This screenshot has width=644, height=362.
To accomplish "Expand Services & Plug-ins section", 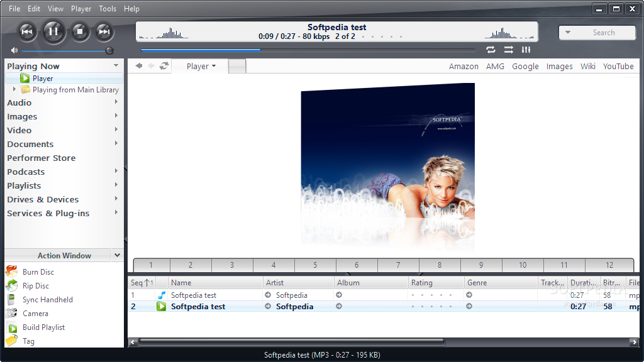I will point(116,212).
